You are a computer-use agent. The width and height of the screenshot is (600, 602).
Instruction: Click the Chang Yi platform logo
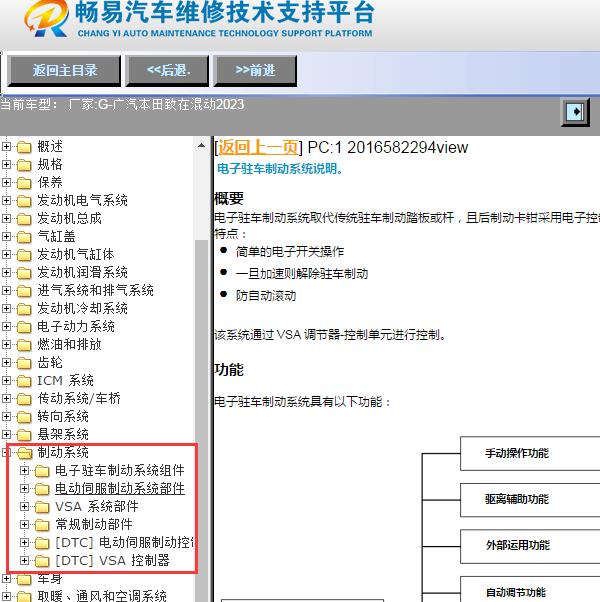point(47,18)
